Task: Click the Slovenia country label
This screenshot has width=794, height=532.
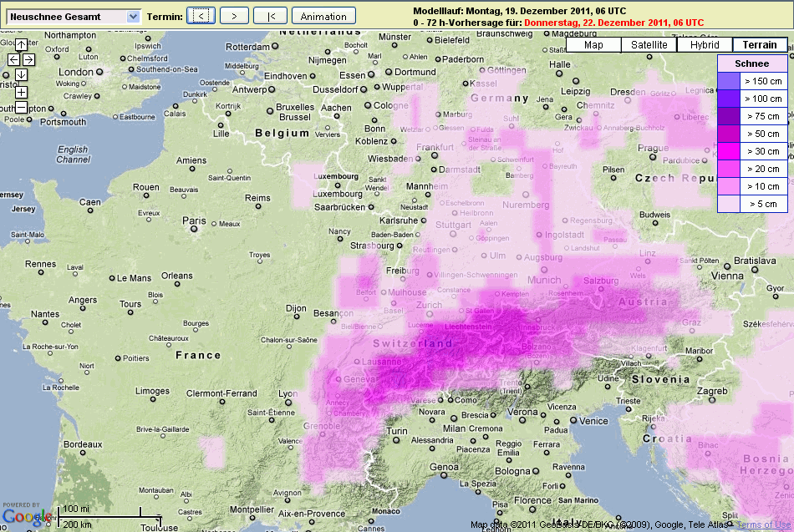Action: [661, 379]
